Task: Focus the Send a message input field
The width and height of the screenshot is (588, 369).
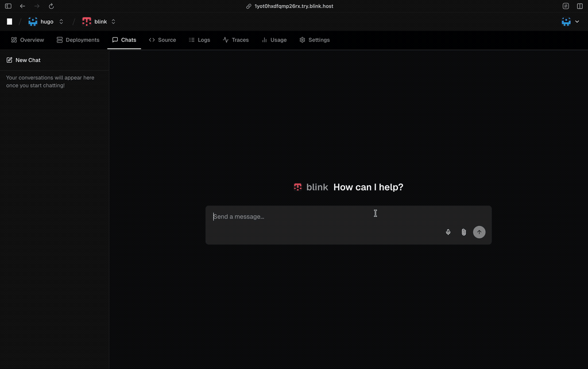Action: click(x=322, y=217)
